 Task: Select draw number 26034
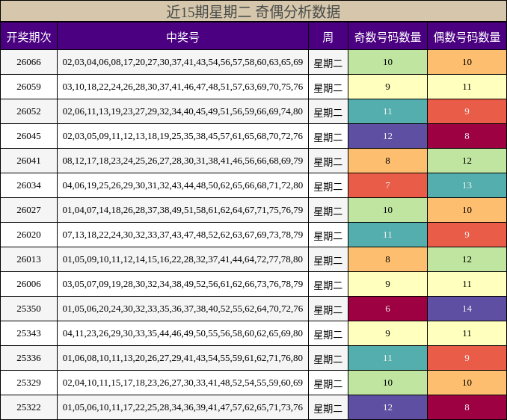click(x=28, y=185)
